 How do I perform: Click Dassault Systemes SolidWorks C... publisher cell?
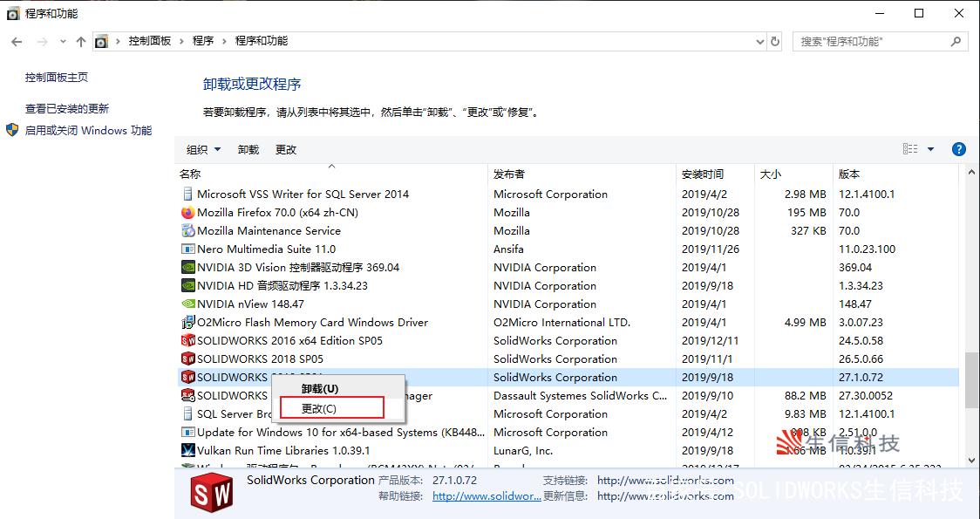(x=581, y=396)
